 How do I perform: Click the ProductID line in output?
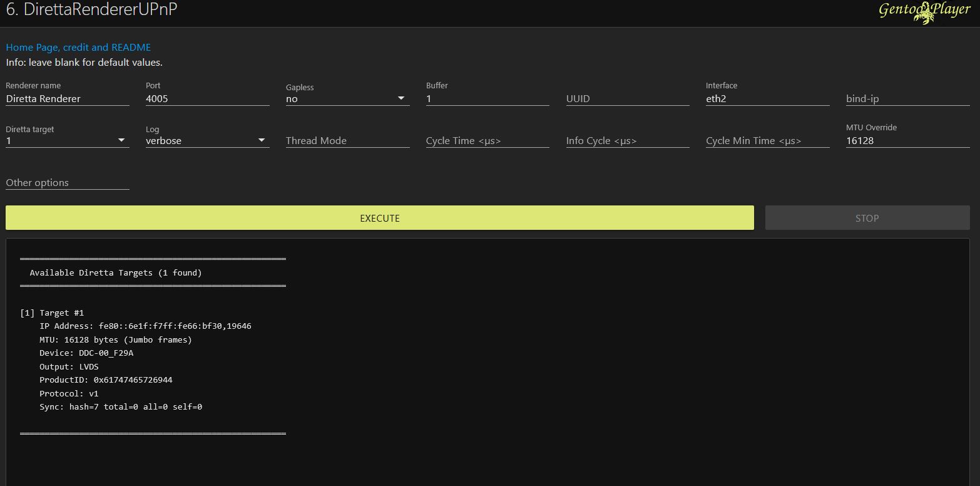(106, 380)
